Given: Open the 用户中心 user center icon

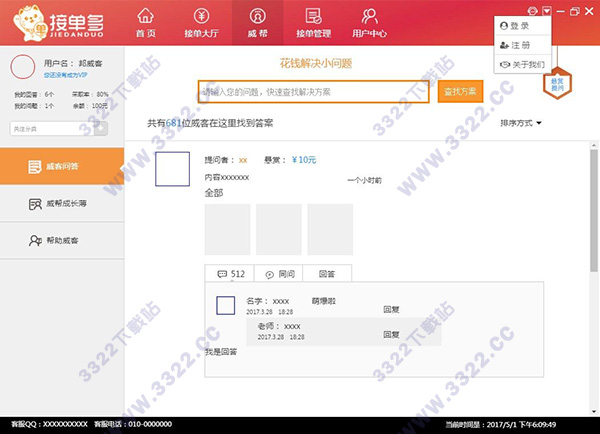Looking at the screenshot, I should (369, 16).
